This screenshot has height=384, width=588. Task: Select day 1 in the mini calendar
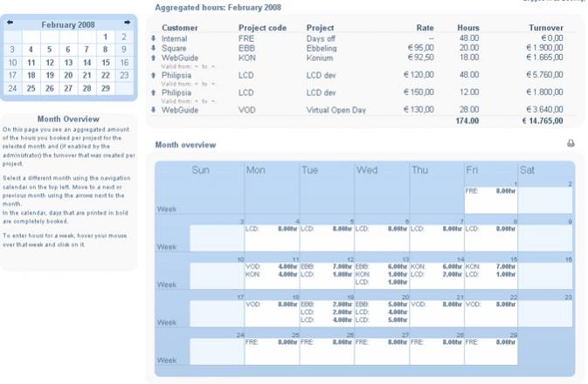click(x=106, y=37)
